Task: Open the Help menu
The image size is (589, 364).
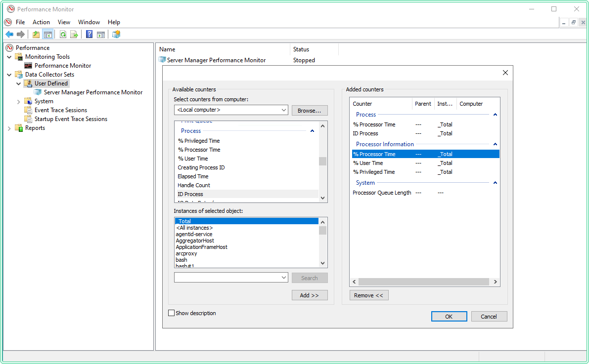Action: (x=114, y=22)
